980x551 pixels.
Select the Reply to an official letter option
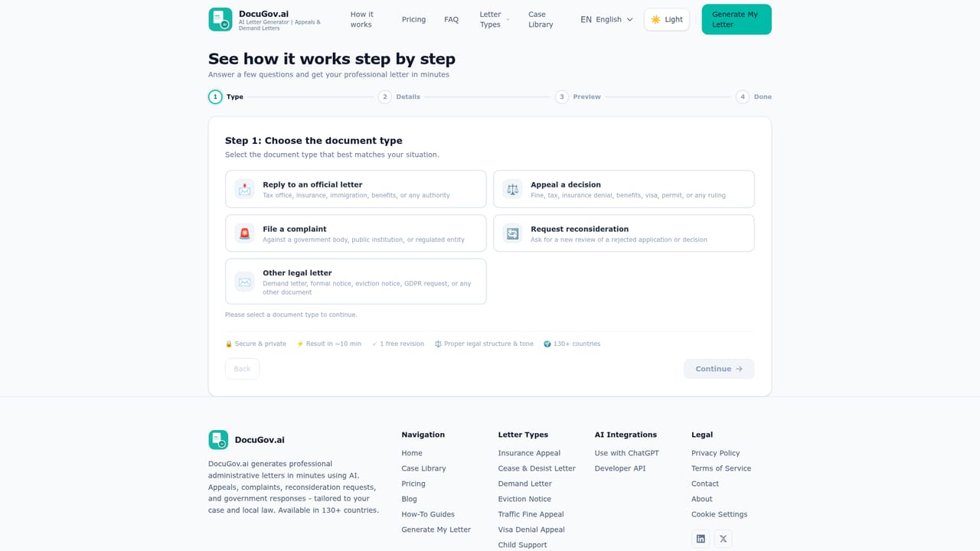click(356, 189)
